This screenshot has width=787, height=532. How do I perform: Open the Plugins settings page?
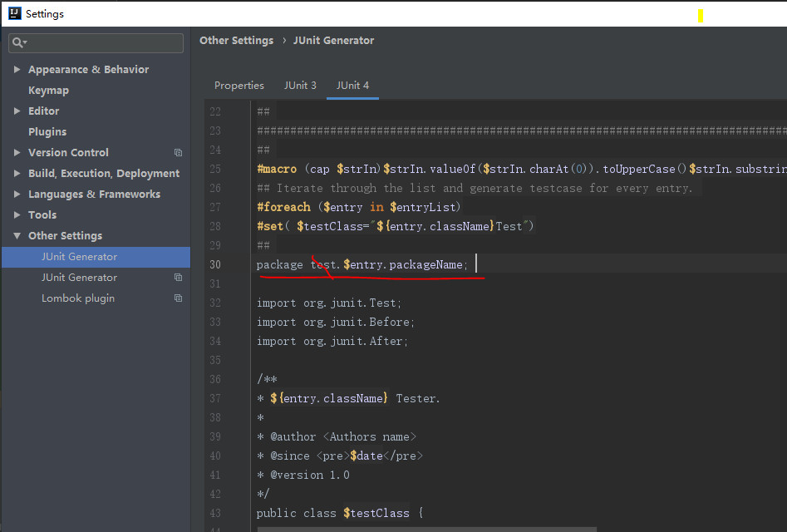click(x=47, y=131)
